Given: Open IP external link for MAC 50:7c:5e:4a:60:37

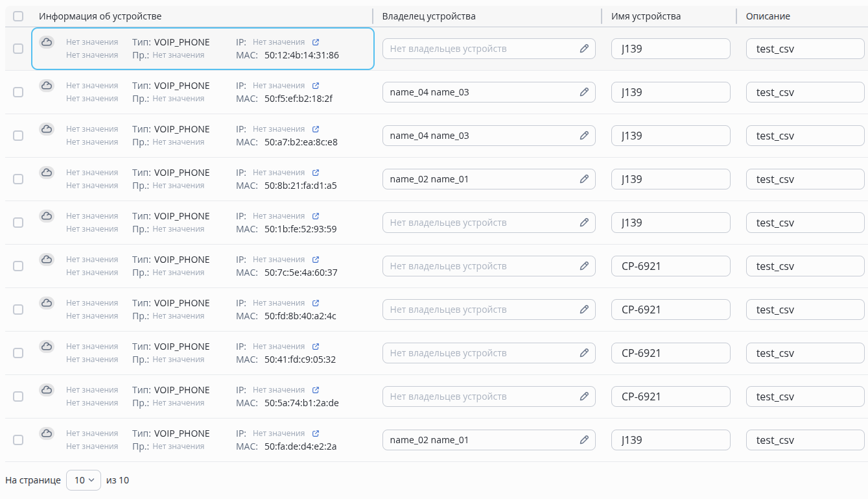Looking at the screenshot, I should point(316,260).
